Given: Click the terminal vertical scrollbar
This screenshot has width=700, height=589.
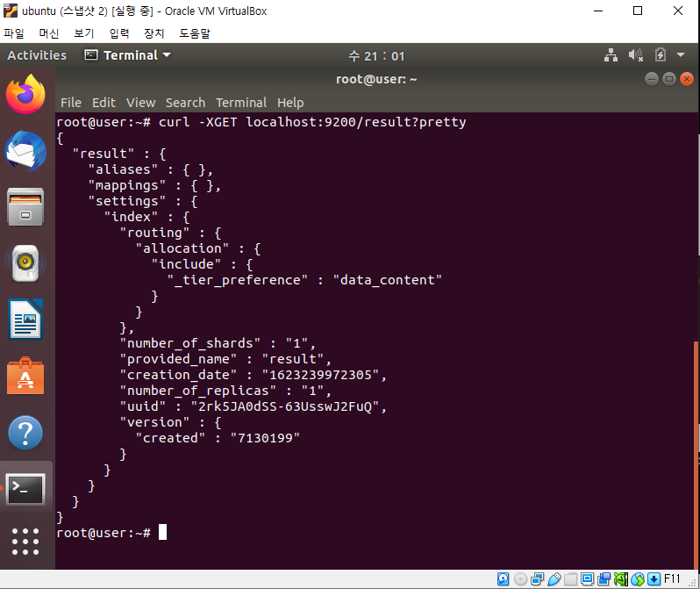Looking at the screenshot, I should click(x=696, y=455).
